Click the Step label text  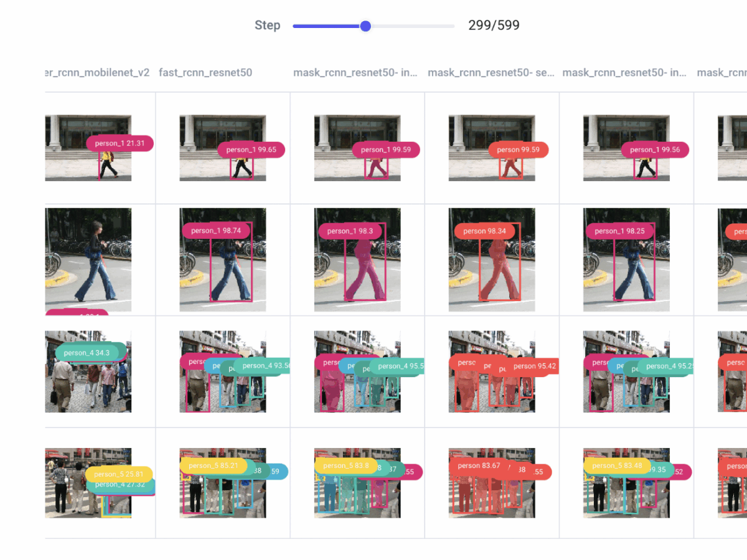pyautogui.click(x=267, y=26)
